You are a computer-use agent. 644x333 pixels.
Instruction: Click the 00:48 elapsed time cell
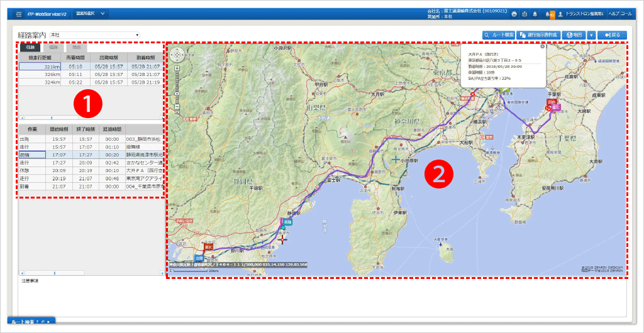tap(112, 178)
